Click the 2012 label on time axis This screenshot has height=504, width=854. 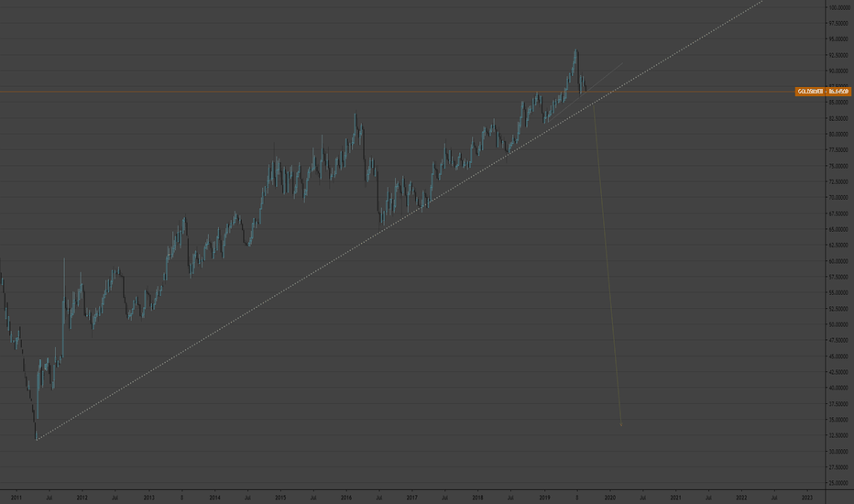[x=82, y=498]
